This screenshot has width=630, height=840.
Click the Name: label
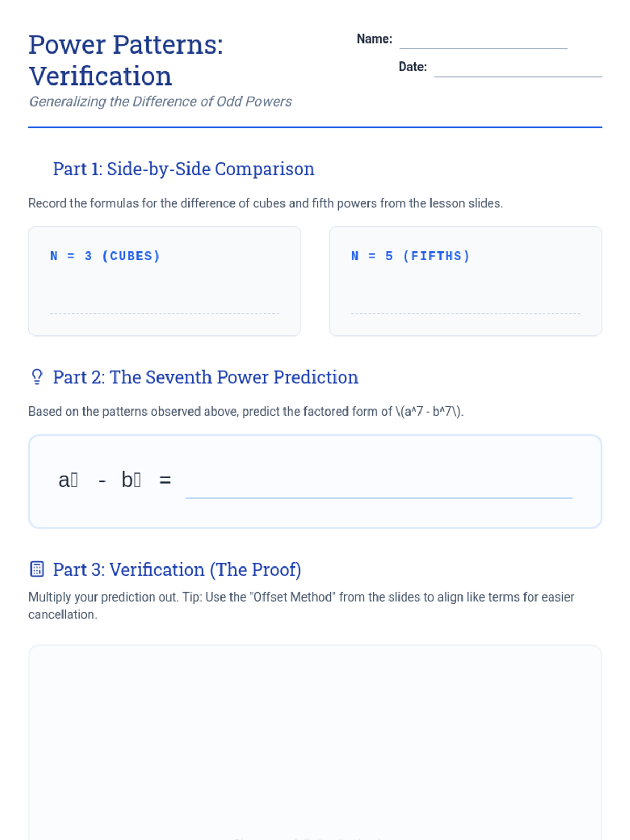[374, 39]
